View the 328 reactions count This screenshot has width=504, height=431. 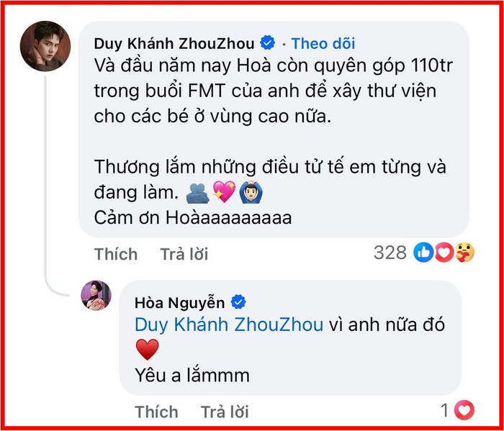[x=390, y=253]
